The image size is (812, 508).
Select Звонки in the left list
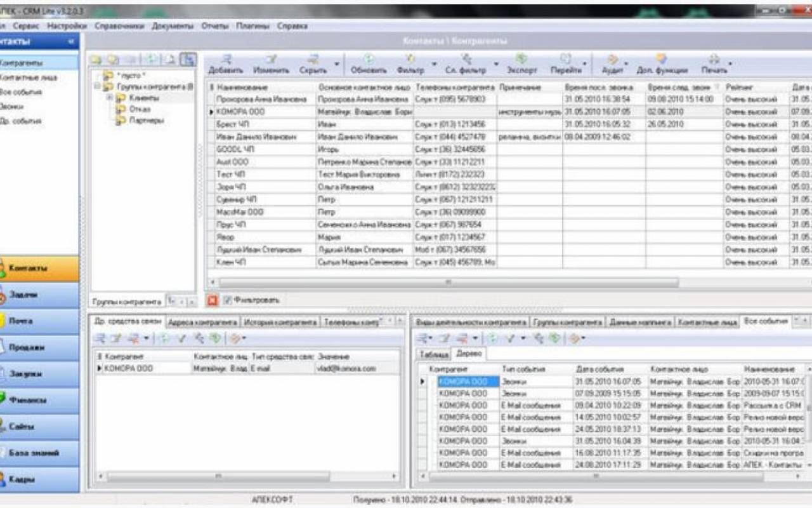(13, 106)
